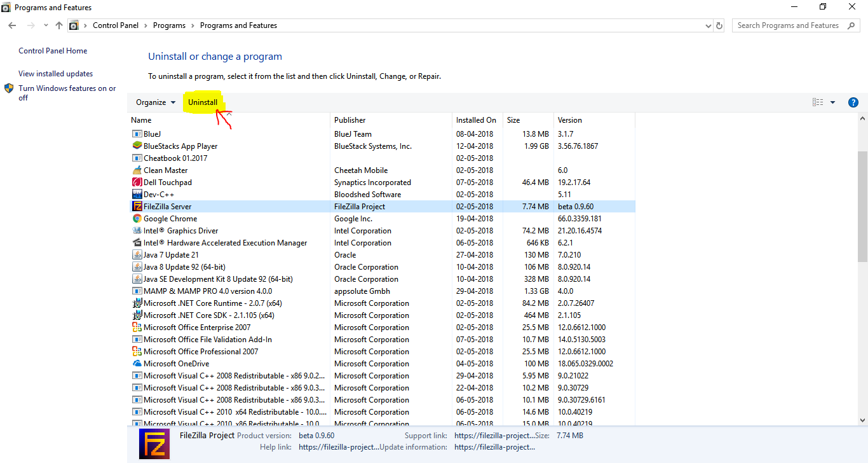868x463 pixels.
Task: Open the view options dropdown arrow
Action: coord(832,102)
